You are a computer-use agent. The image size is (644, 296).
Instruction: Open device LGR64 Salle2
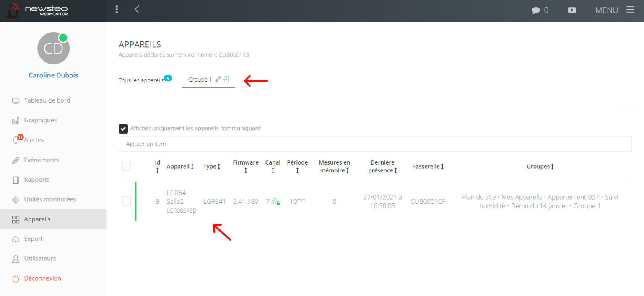176,197
